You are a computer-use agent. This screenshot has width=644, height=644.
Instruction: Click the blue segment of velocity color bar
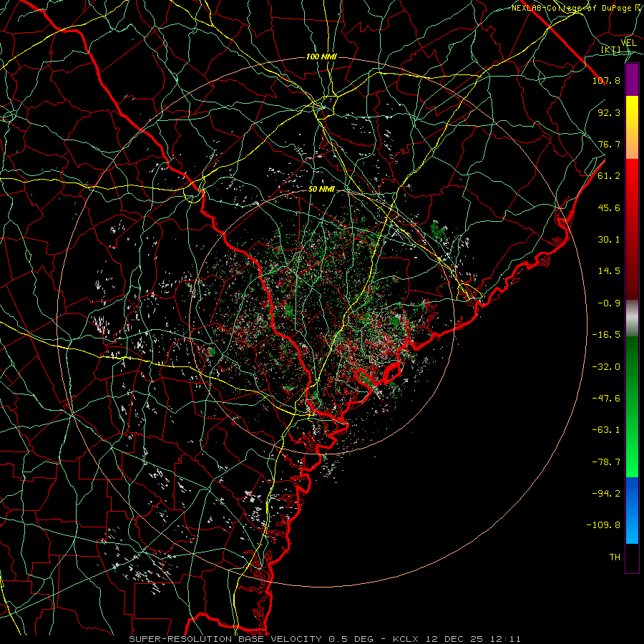pos(632,510)
